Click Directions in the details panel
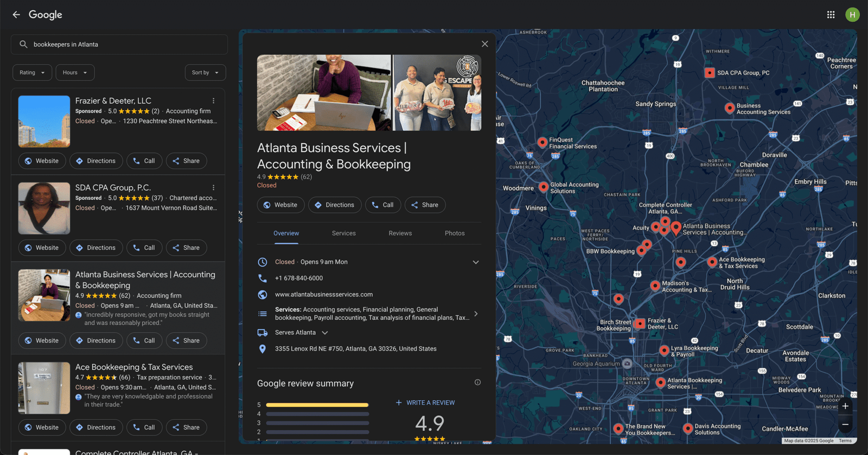 (335, 205)
